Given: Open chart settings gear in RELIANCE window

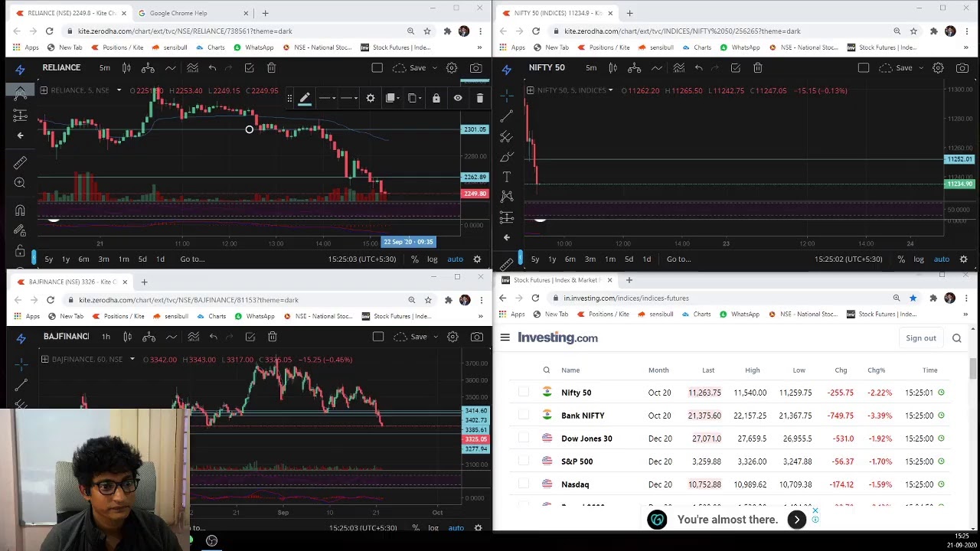Looking at the screenshot, I should [452, 68].
